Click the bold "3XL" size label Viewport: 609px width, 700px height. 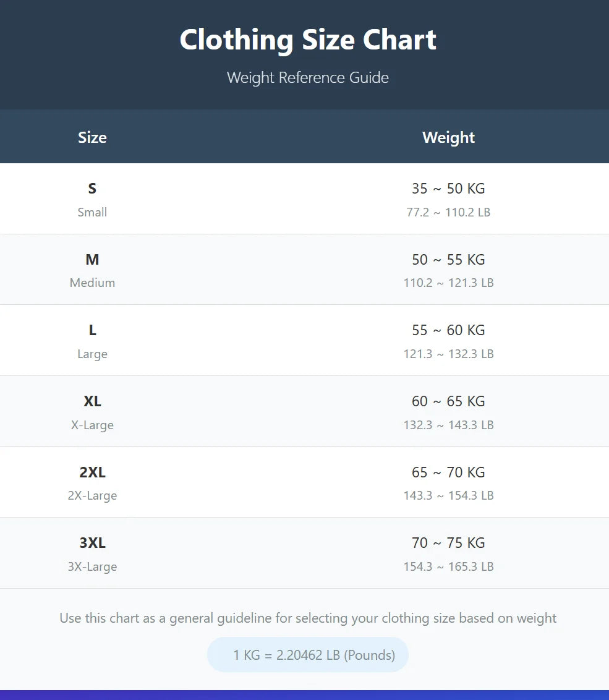(x=92, y=543)
